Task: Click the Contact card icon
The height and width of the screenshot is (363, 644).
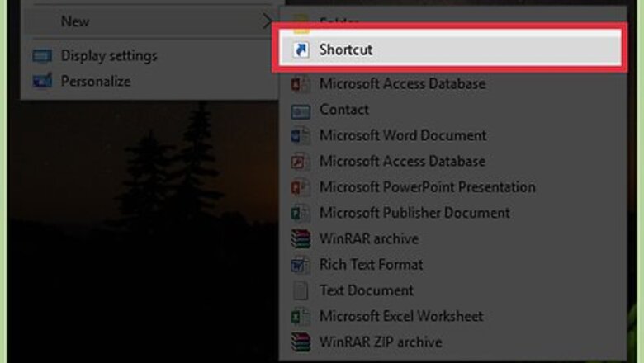Action: point(301,111)
